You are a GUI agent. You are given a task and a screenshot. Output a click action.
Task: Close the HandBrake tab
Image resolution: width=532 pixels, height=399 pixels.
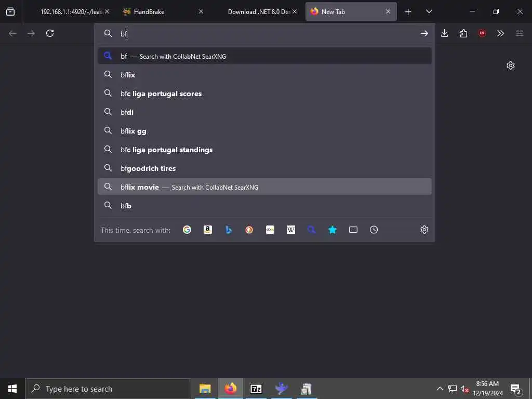click(201, 12)
